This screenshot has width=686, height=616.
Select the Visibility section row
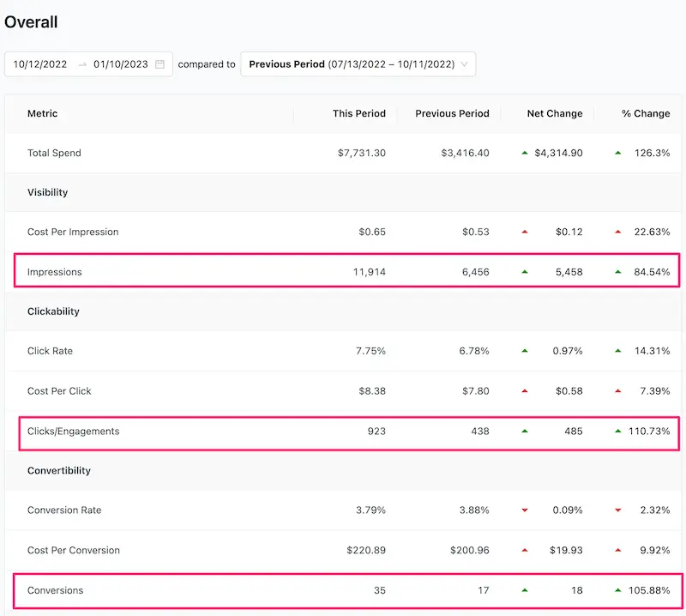pyautogui.click(x=48, y=192)
